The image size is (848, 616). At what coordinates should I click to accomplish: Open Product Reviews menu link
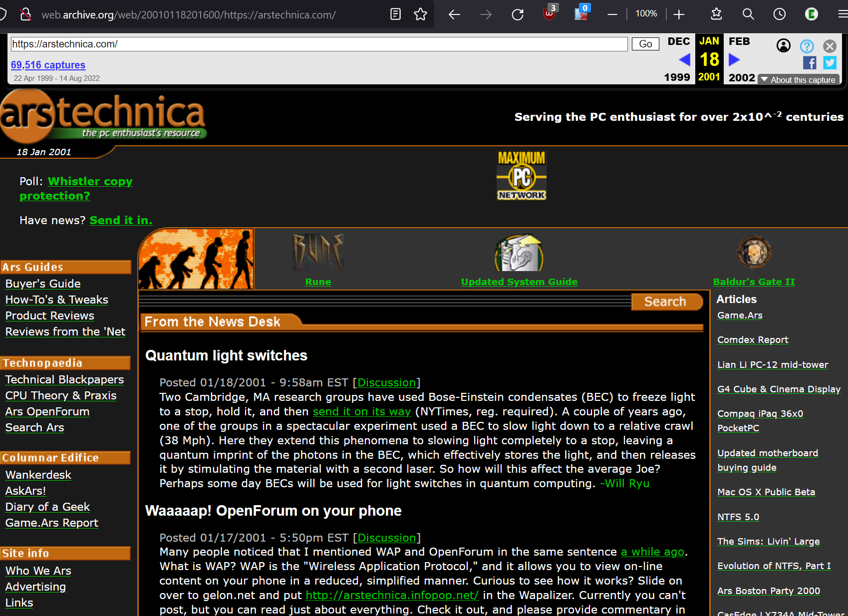coord(49,315)
